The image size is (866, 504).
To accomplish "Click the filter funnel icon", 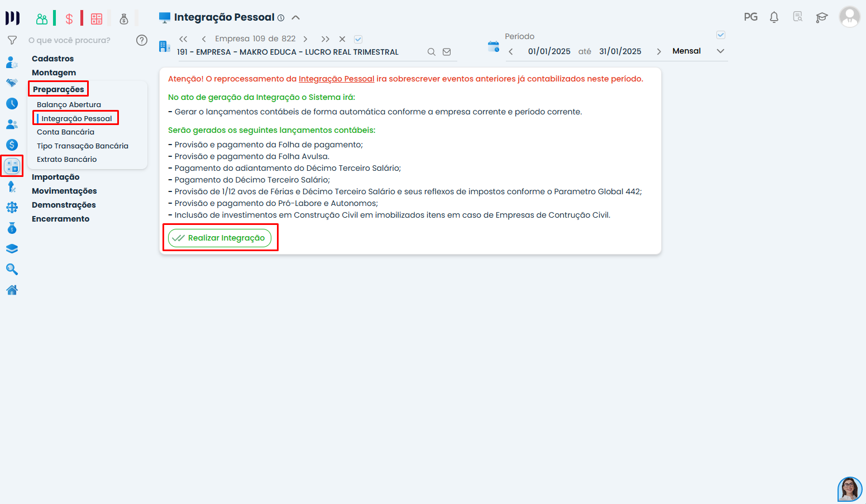I will tap(12, 40).
